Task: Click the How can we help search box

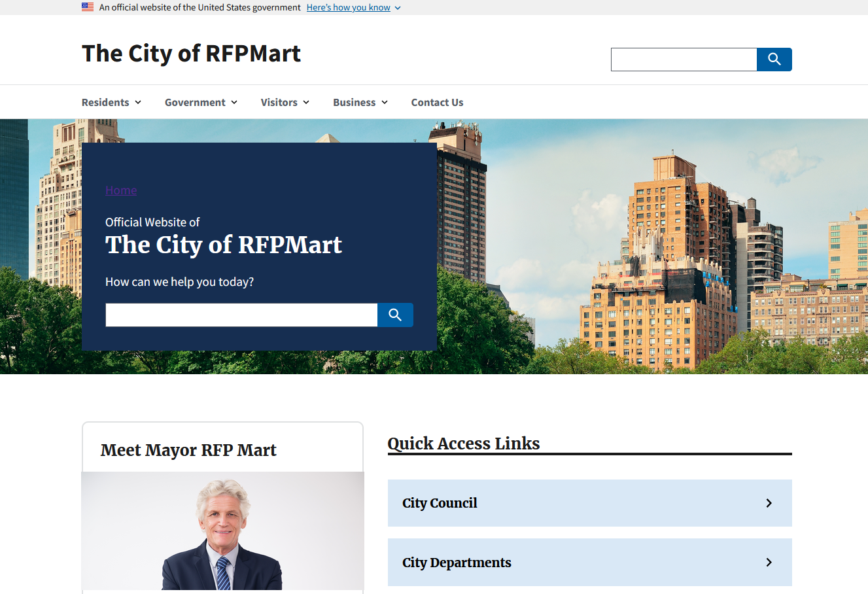Action: point(241,315)
